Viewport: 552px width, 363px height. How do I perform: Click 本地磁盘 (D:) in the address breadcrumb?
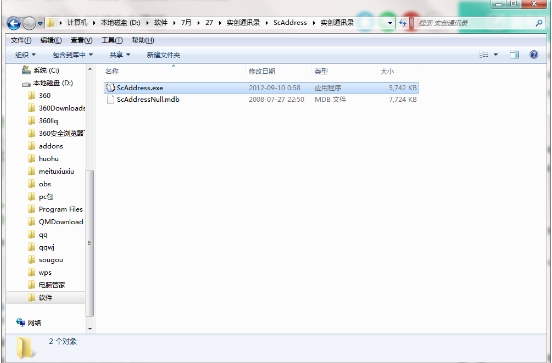120,23
